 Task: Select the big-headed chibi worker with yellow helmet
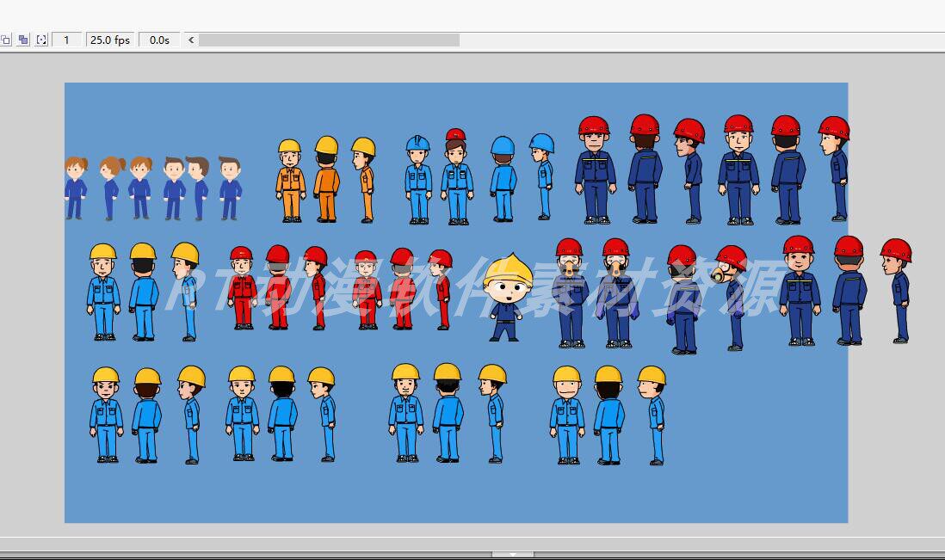pyautogui.click(x=506, y=298)
